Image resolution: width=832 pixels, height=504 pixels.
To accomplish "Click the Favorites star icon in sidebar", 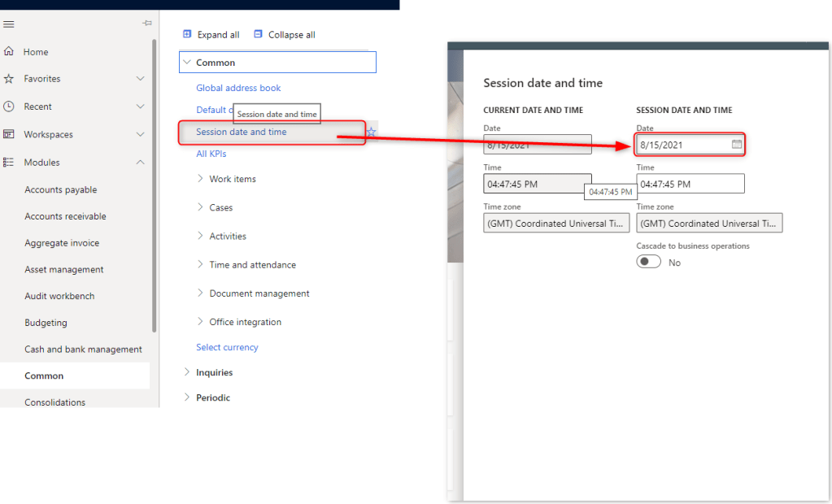I will (x=9, y=79).
